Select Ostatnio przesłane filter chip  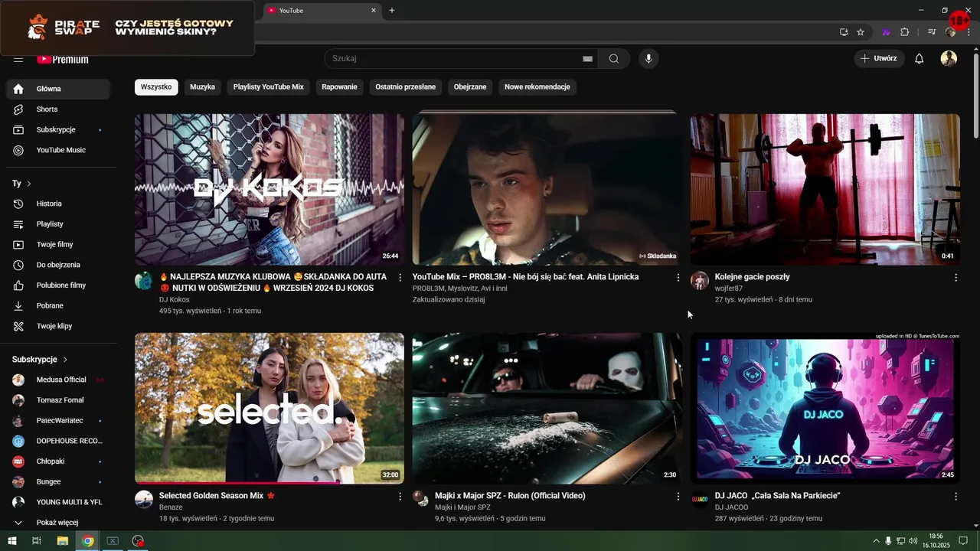click(x=406, y=87)
